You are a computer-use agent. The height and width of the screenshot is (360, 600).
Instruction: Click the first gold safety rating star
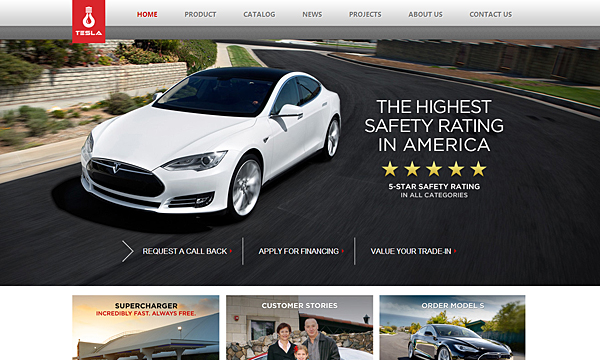(x=390, y=169)
